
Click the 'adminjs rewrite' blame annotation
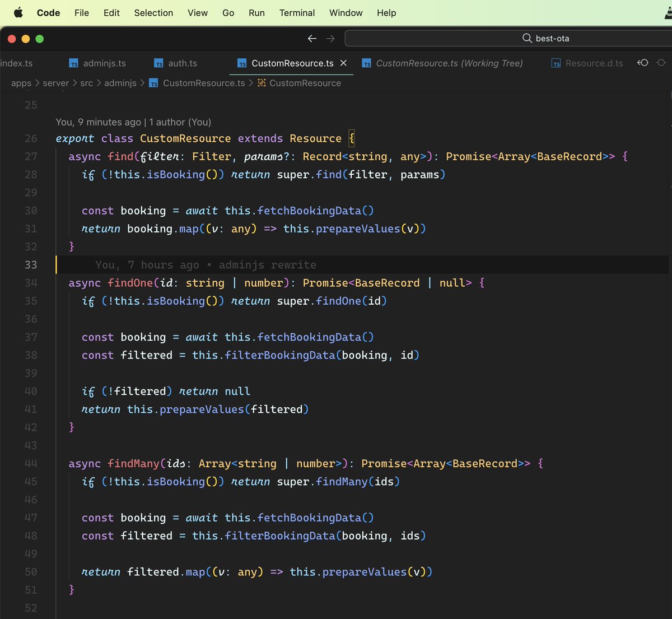pyautogui.click(x=268, y=265)
